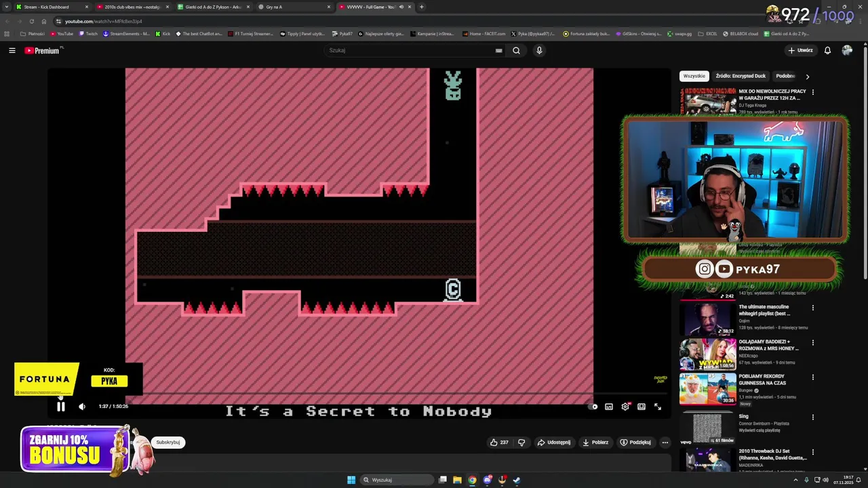Image resolution: width=868 pixels, height=488 pixels.
Task: Open YouTube notifications bell
Action: [827, 50]
